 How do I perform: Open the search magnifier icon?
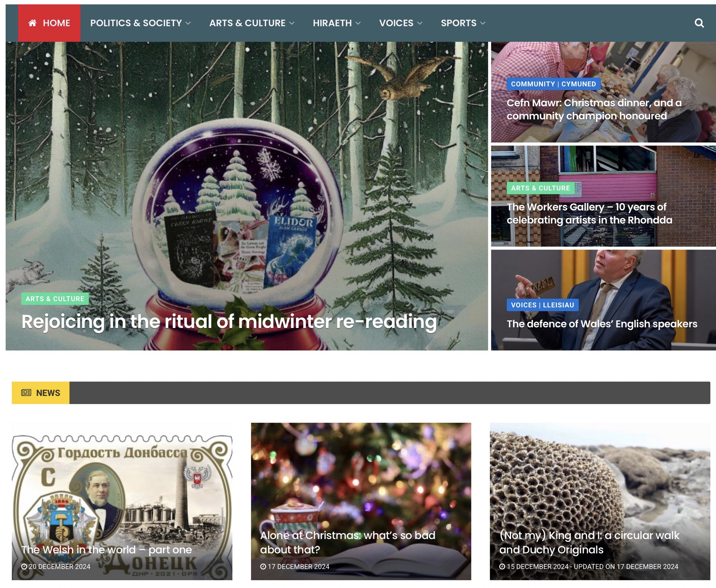tap(699, 23)
